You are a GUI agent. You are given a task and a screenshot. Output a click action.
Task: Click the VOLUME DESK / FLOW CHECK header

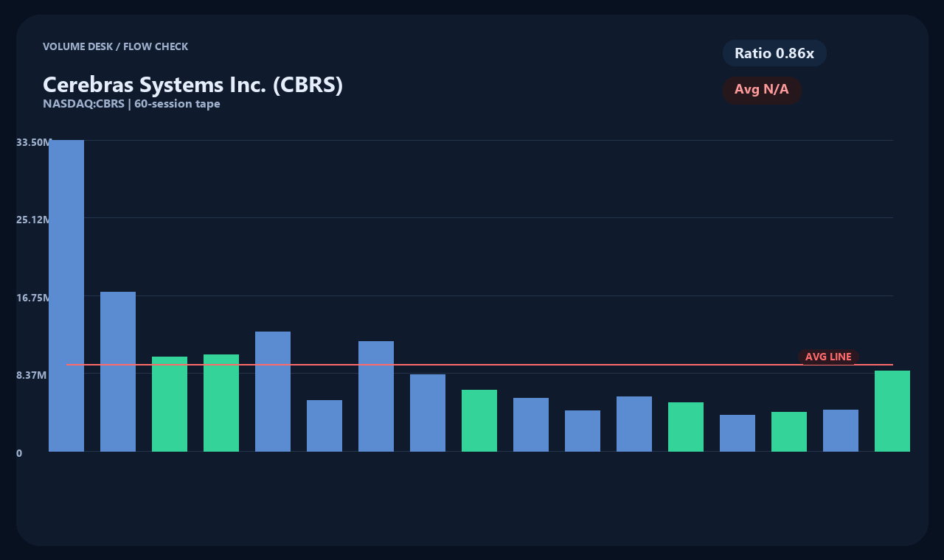(115, 46)
